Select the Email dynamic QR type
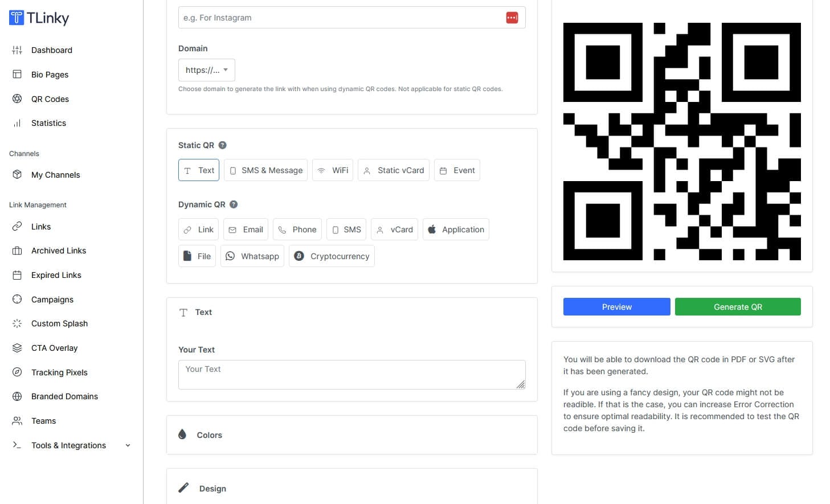This screenshot has height=504, width=830. (246, 230)
